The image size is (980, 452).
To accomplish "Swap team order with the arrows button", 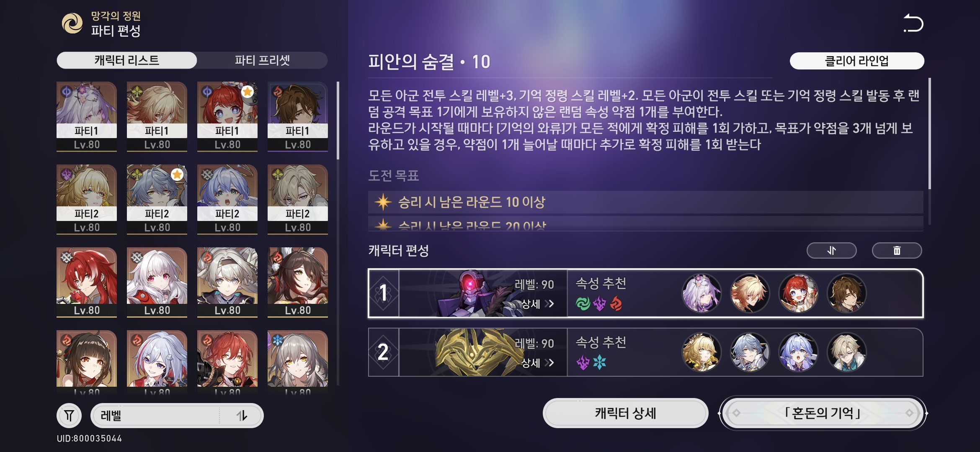I will pyautogui.click(x=831, y=251).
